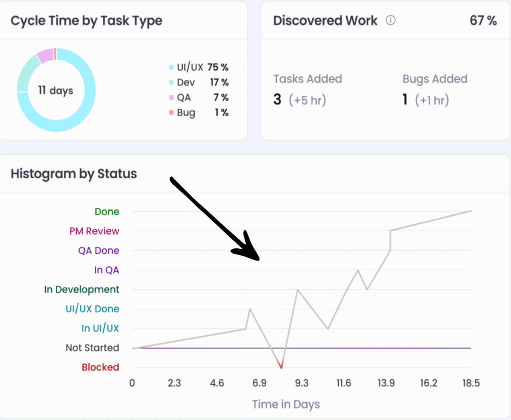Click the UI/UX legend color dot
Screen dimensions: 511x420
(x=172, y=67)
